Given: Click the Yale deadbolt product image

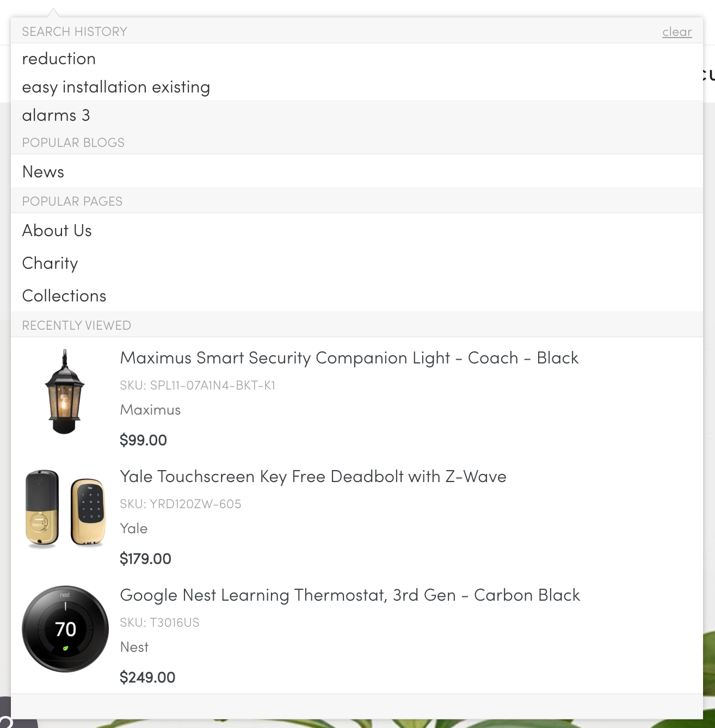Looking at the screenshot, I should point(65,508).
